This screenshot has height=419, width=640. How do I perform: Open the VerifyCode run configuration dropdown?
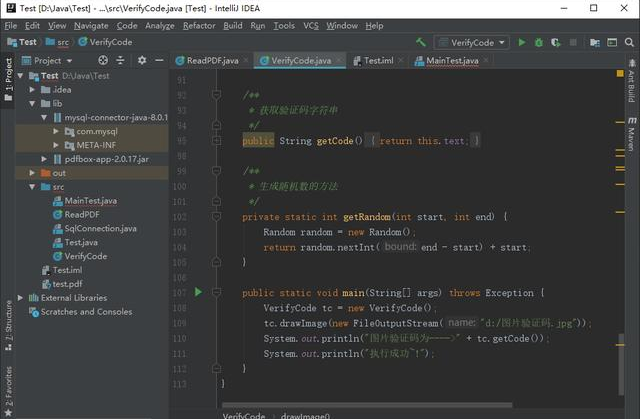point(472,43)
